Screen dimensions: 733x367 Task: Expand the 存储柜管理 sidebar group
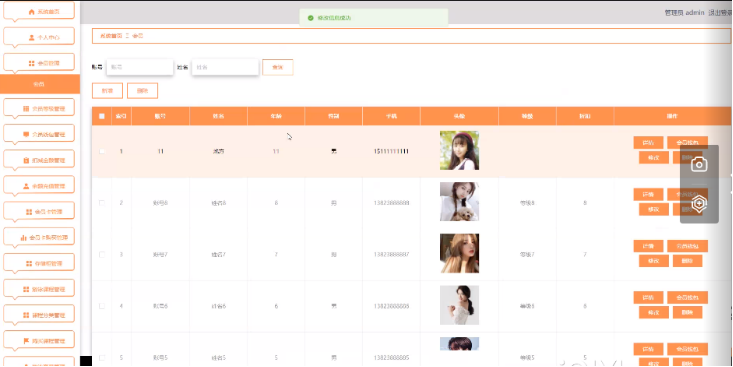pyautogui.click(x=39, y=264)
